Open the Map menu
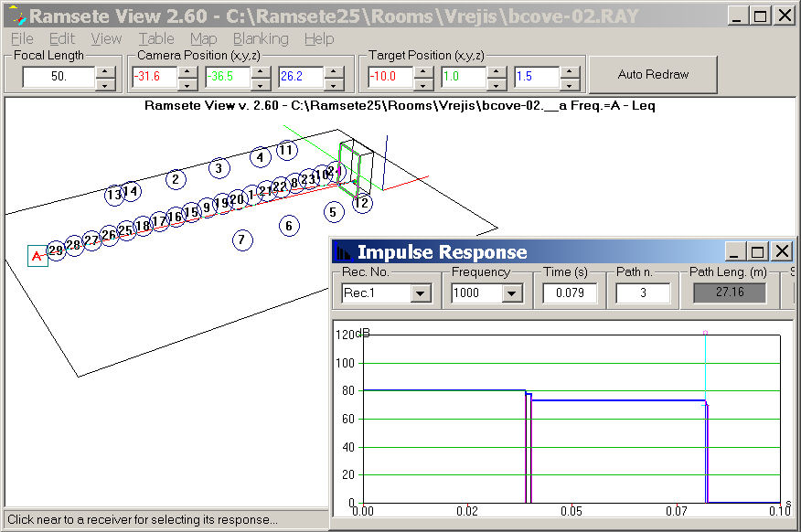 click(x=203, y=38)
